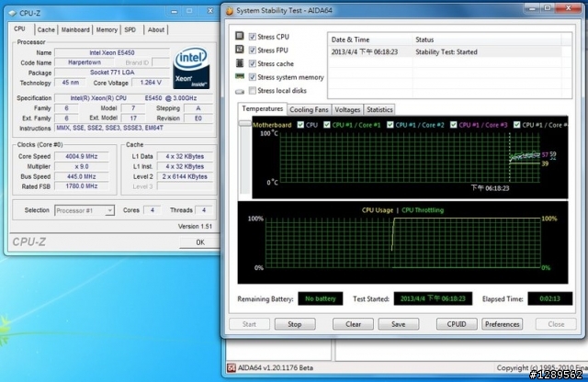Open the CPU-Z SPD tab
Image resolution: width=588 pixels, height=382 pixels.
point(130,29)
